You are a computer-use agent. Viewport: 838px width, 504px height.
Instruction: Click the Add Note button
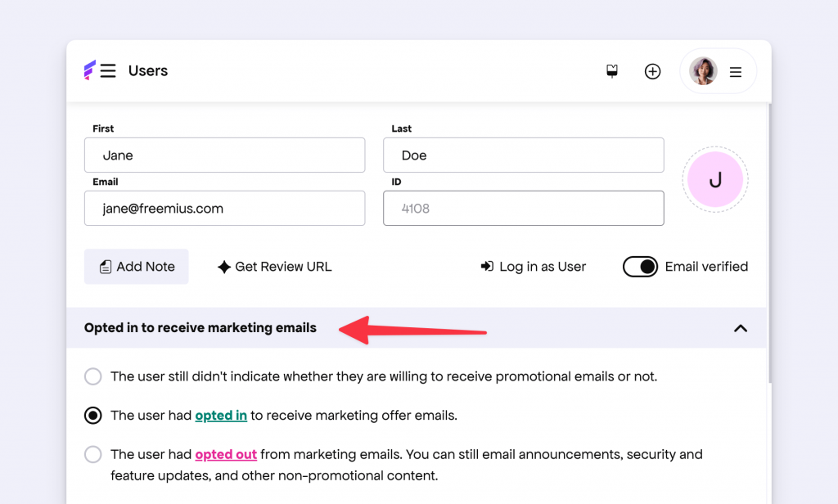point(136,266)
